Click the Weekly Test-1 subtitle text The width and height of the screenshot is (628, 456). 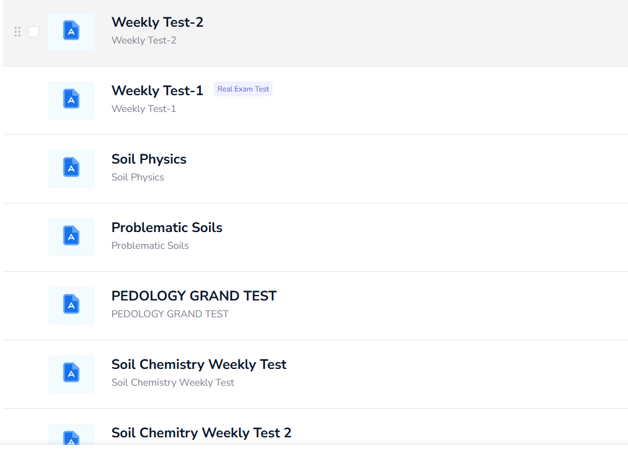point(143,109)
